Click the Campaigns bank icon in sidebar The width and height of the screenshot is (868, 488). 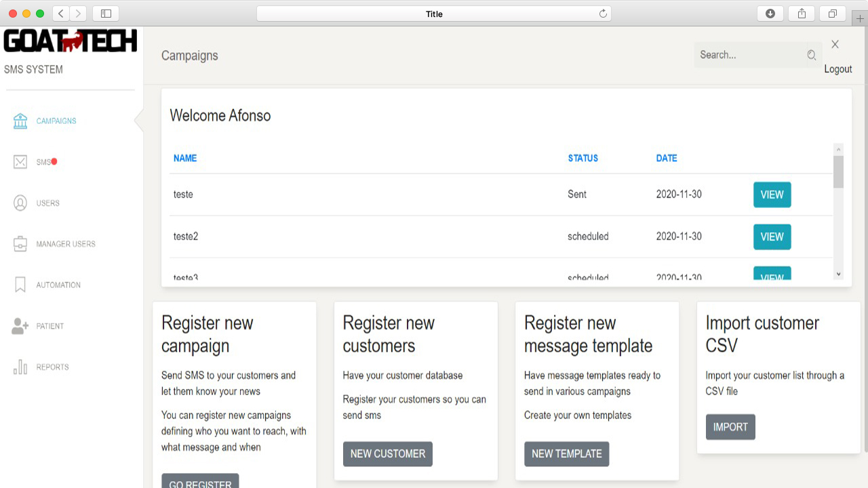[x=20, y=121]
